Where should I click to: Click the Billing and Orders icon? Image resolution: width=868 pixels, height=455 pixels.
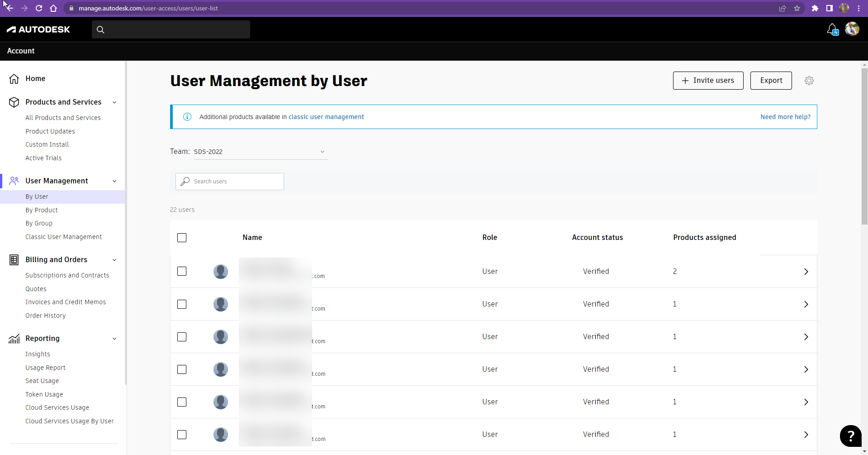[14, 260]
